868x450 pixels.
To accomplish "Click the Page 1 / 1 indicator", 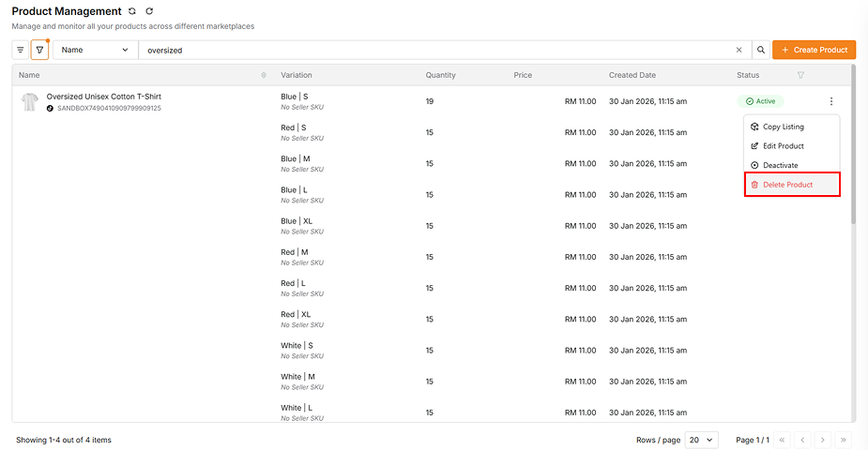I will coord(753,440).
